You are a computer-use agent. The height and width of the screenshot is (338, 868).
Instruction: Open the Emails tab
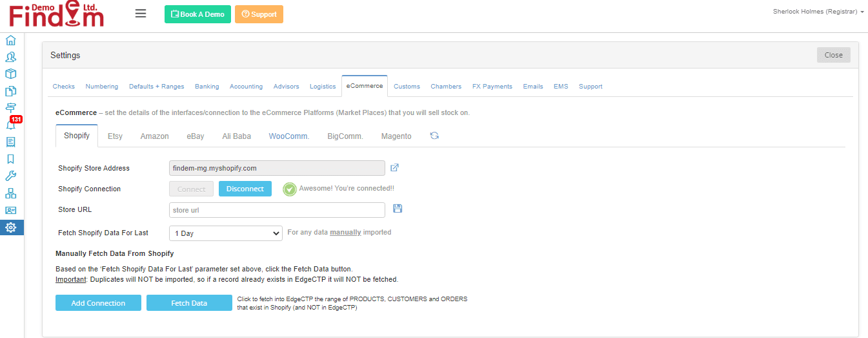tap(533, 87)
